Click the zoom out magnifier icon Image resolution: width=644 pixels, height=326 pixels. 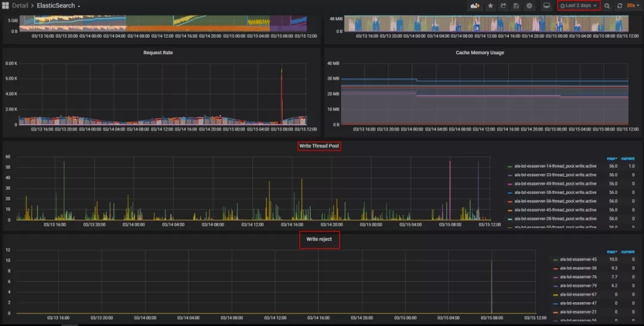(607, 5)
